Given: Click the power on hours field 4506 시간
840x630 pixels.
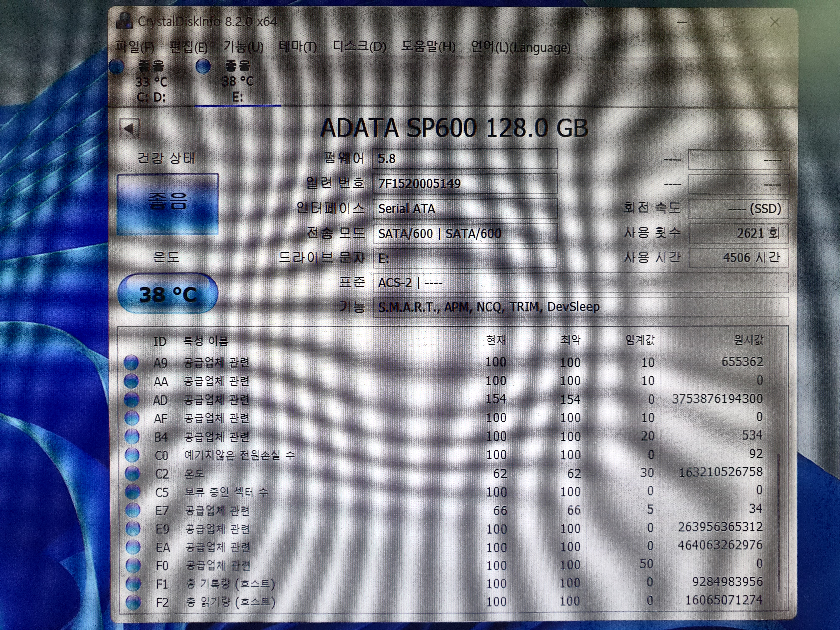Looking at the screenshot, I should pyautogui.click(x=739, y=258).
